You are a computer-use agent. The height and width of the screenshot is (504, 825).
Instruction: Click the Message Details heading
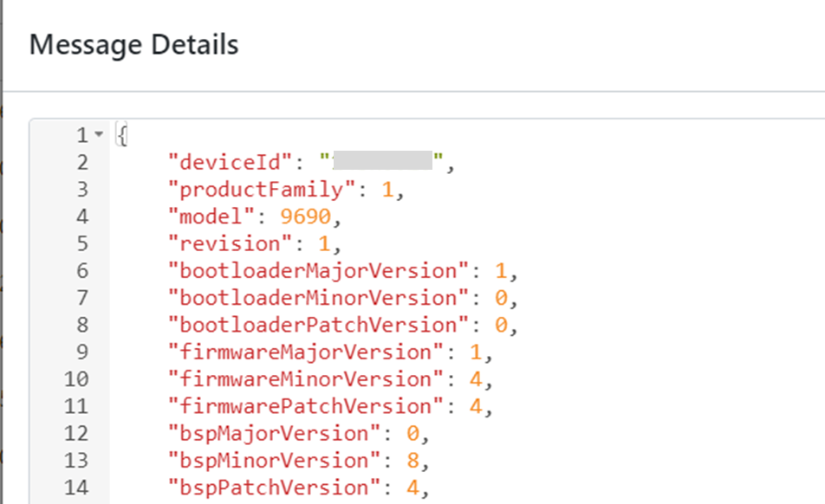pyautogui.click(x=133, y=44)
